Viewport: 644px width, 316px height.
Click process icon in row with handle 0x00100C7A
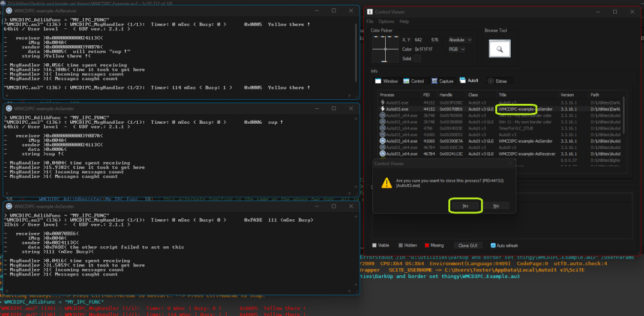[383, 147]
